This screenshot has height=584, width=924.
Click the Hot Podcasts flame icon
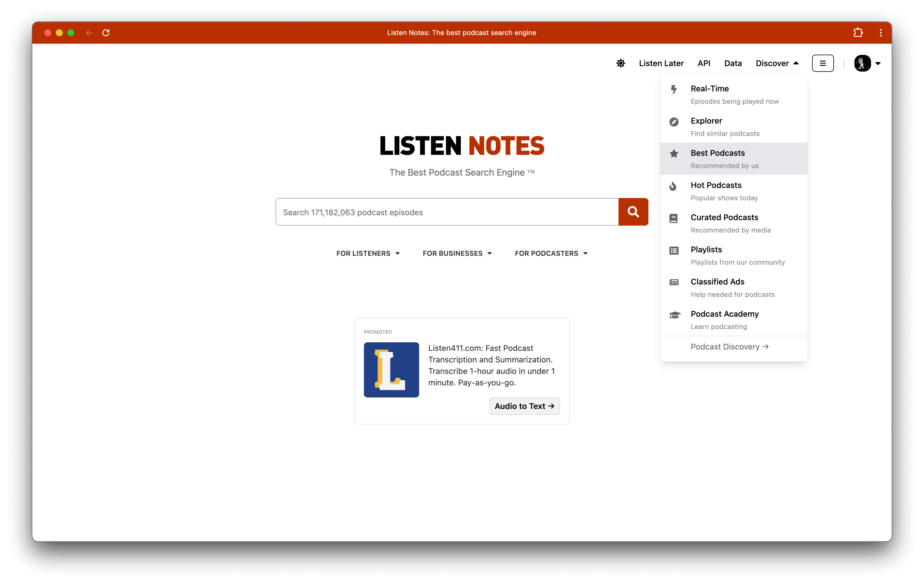[673, 186]
